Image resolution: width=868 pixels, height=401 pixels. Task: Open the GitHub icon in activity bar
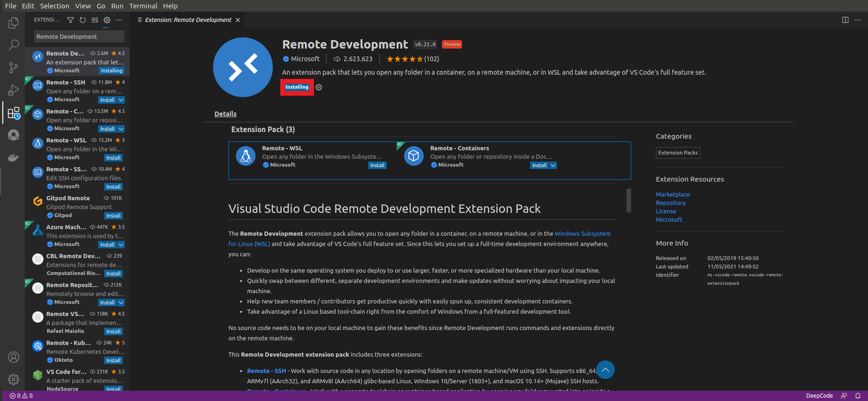[14, 135]
